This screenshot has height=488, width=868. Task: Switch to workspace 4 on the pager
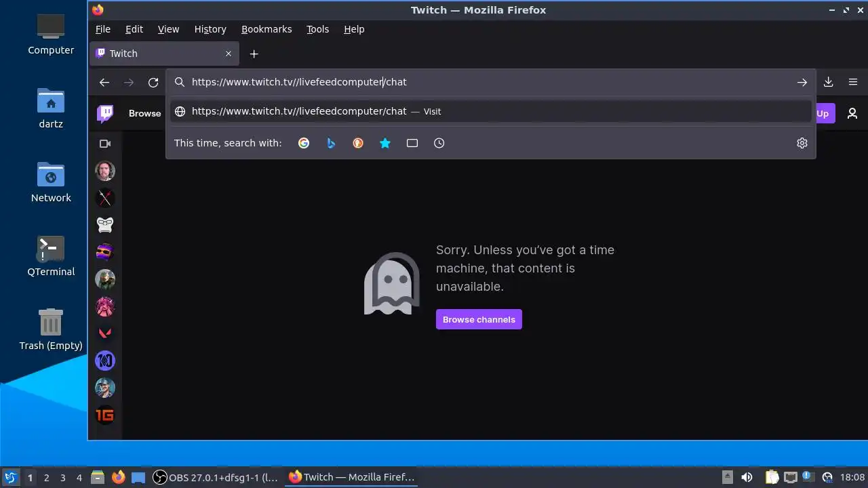point(79,477)
